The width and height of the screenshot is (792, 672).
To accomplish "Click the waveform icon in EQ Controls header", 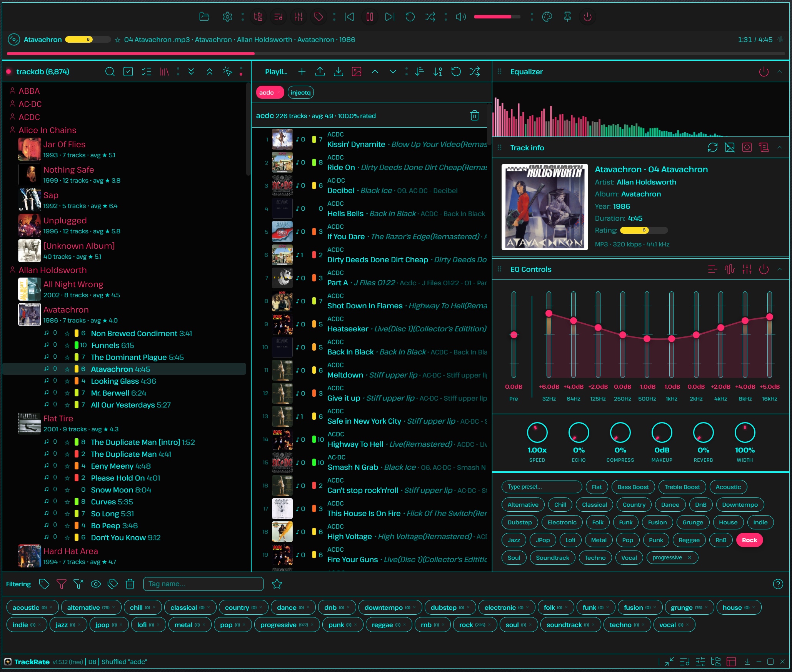I will pos(730,269).
